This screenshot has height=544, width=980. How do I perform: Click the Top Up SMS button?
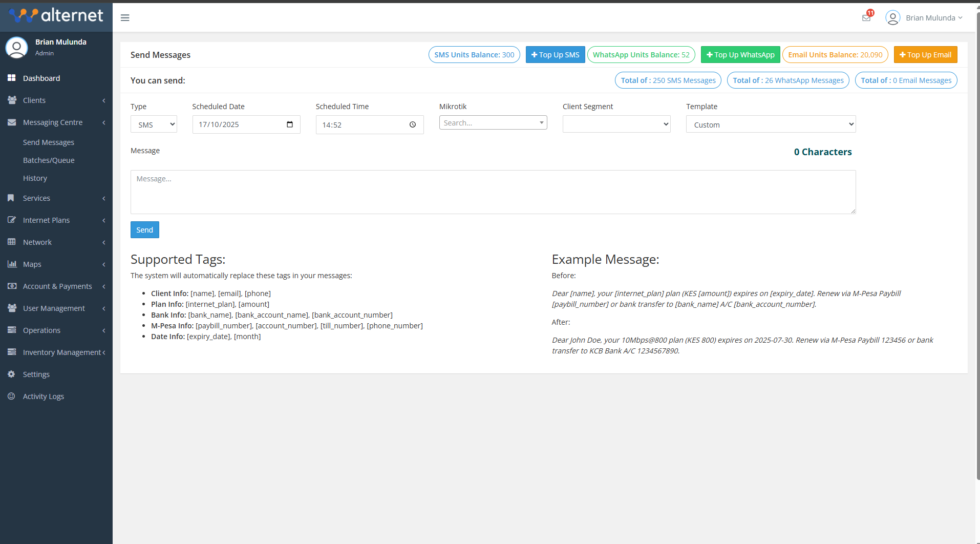tap(555, 55)
